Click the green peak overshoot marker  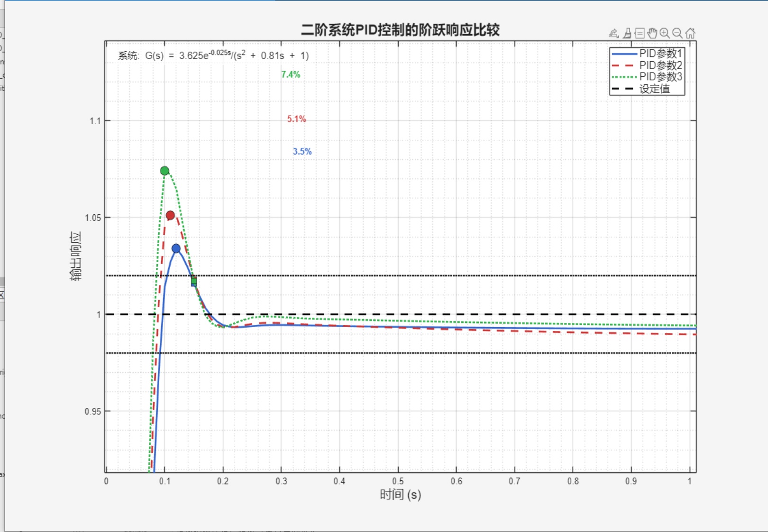point(165,171)
